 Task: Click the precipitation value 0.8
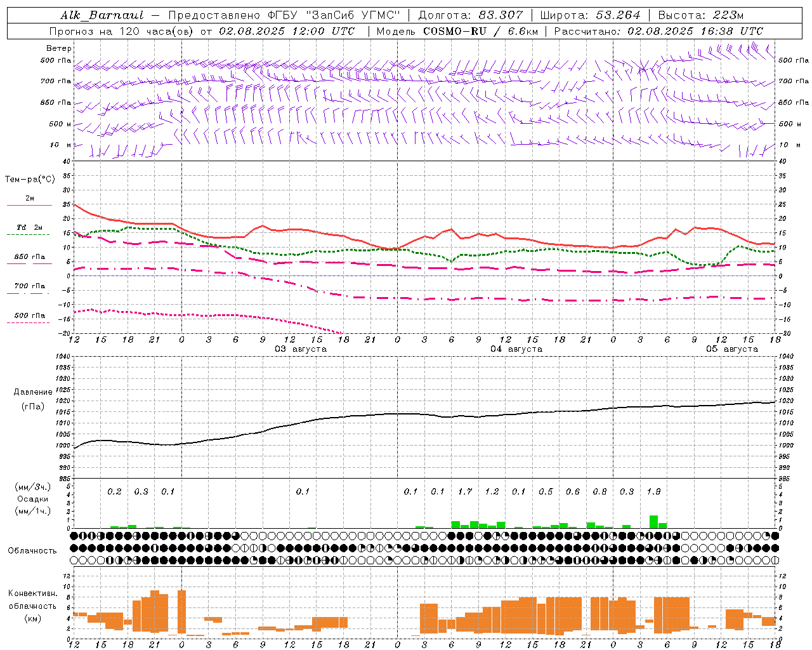[x=599, y=491]
